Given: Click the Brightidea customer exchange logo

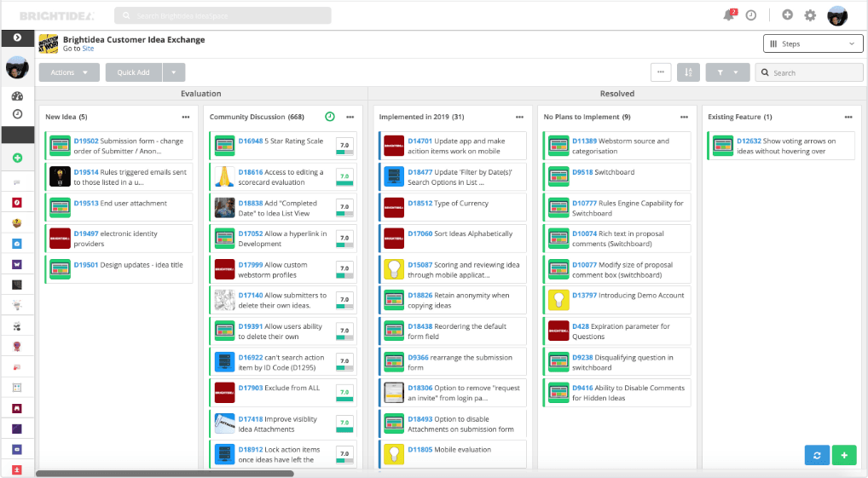Looking at the screenshot, I should tap(48, 43).
